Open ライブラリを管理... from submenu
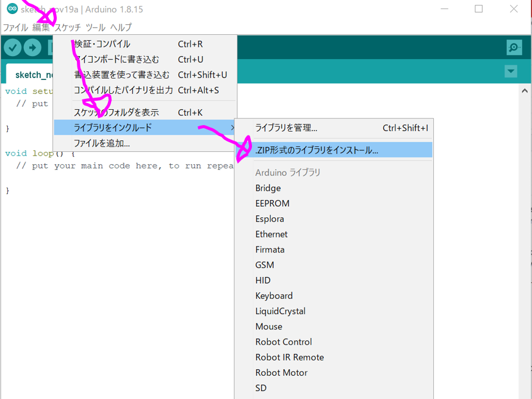Viewport: 532px width, 399px height. [x=287, y=128]
